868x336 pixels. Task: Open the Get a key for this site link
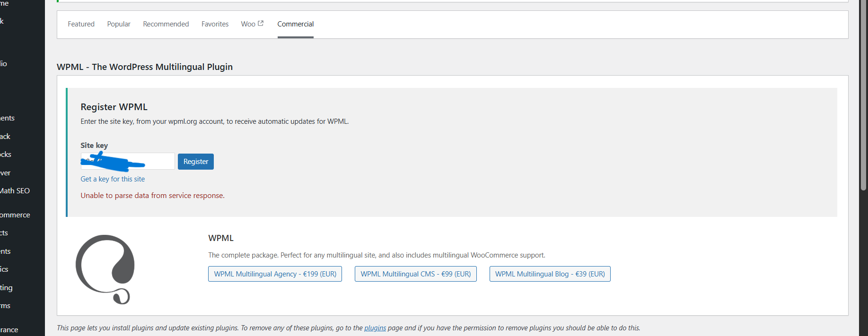(x=113, y=179)
